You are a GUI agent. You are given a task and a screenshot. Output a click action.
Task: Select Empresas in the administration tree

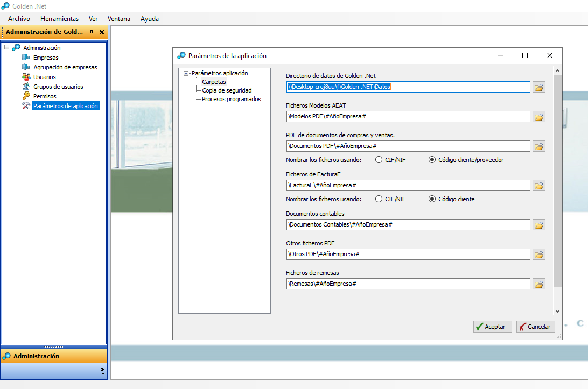click(45, 58)
